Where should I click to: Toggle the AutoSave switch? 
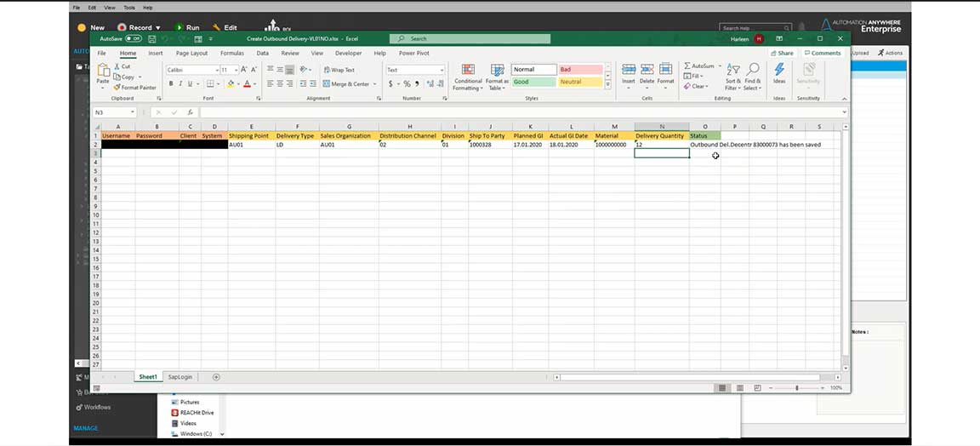134,39
